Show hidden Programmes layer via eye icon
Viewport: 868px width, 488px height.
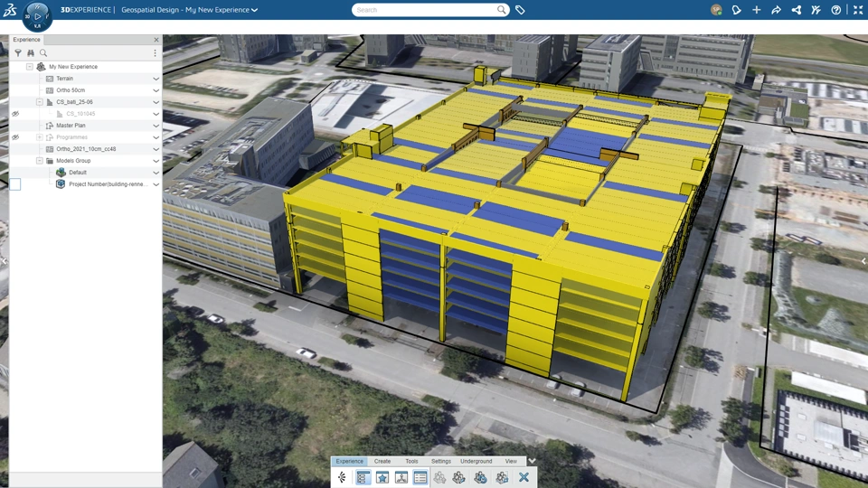point(15,137)
